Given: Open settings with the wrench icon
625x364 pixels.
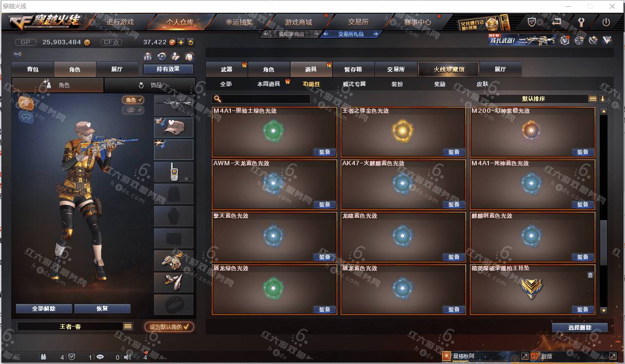Looking at the screenshot, I should (581, 22).
